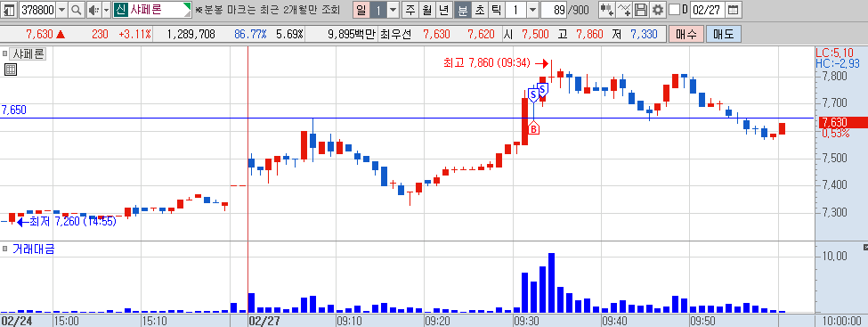This screenshot has height=327, width=868.
Task: Open chart settings gear icon
Action: coord(657,10)
